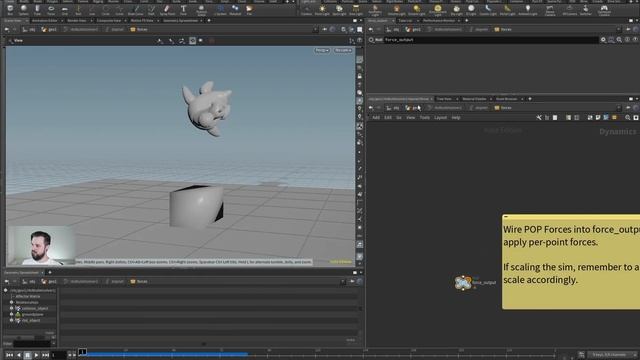Toggle the pin on the network editor path bar

(628, 108)
